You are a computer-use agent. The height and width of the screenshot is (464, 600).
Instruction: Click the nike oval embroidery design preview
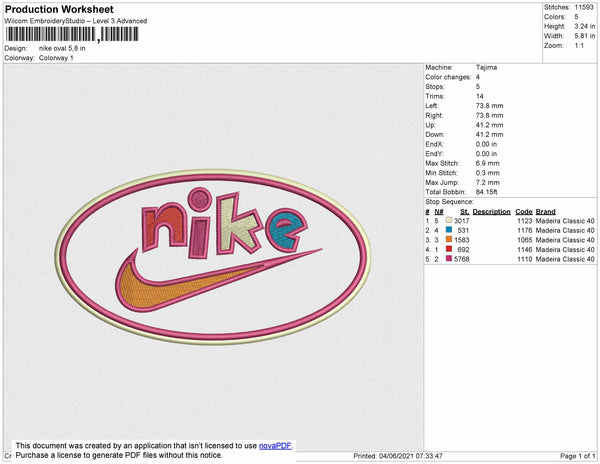click(213, 257)
